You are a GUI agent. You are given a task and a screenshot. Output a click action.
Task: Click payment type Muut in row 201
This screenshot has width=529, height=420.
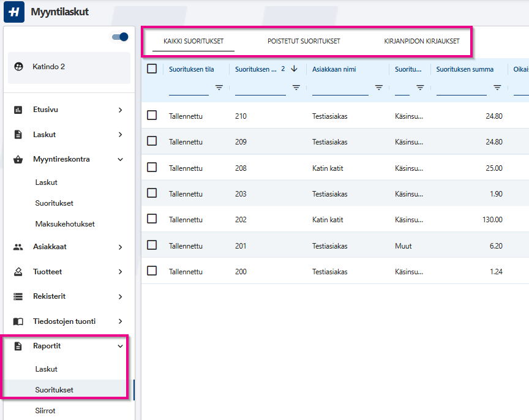tap(403, 246)
